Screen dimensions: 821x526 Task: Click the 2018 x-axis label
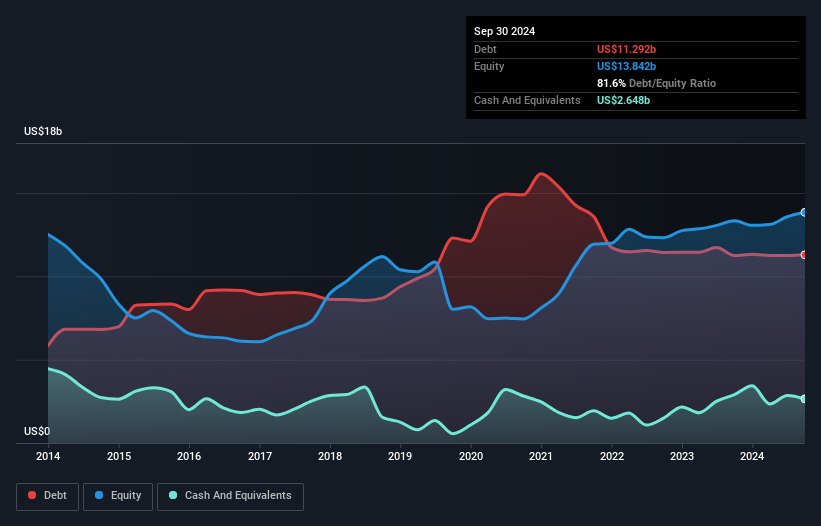(330, 456)
